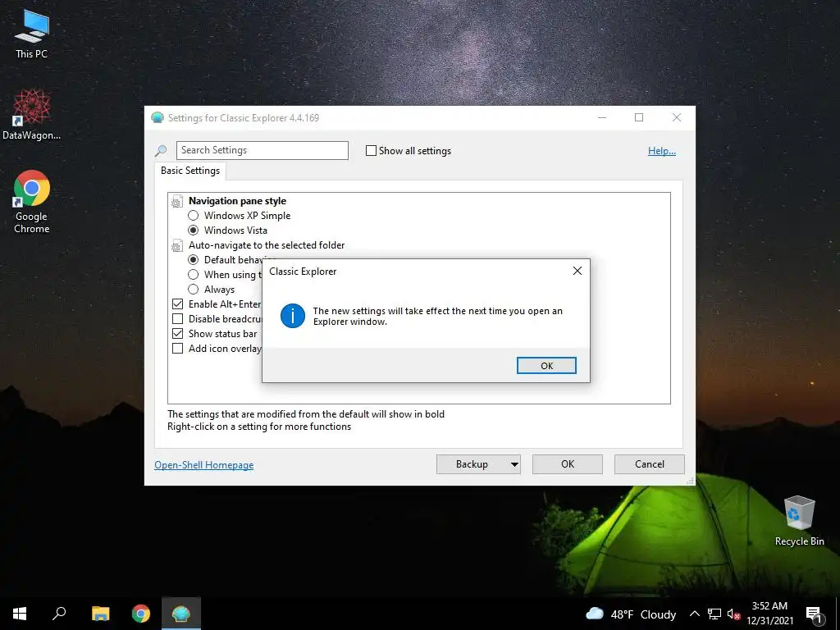The image size is (840, 630).
Task: Select Windows Vista radio option
Action: [194, 231]
